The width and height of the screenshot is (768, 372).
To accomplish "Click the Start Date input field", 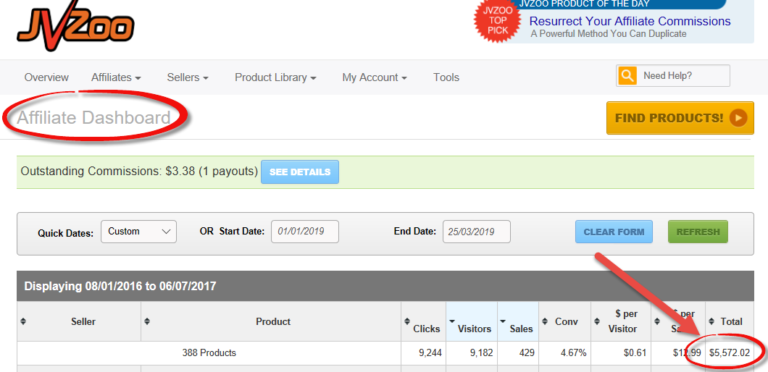I will pos(305,232).
